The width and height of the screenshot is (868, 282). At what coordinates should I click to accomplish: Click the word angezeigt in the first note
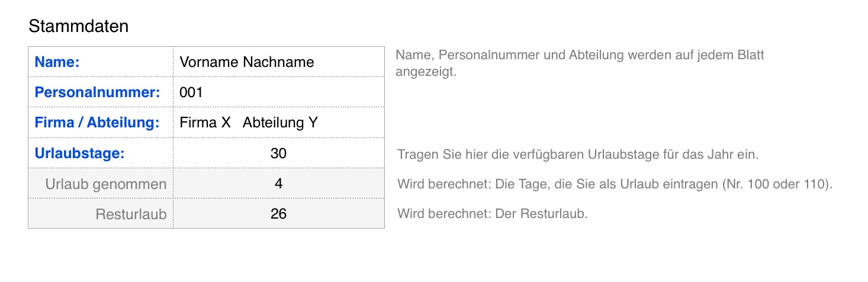[426, 72]
